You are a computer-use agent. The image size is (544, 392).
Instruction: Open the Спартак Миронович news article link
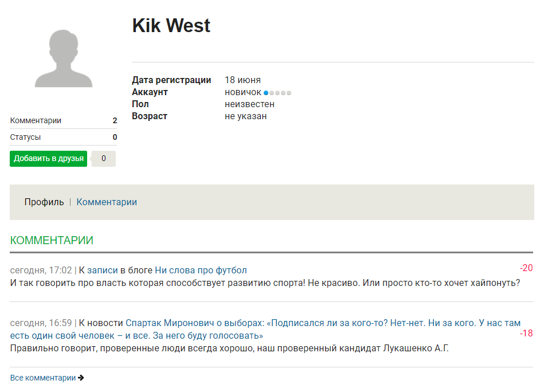tap(265, 329)
